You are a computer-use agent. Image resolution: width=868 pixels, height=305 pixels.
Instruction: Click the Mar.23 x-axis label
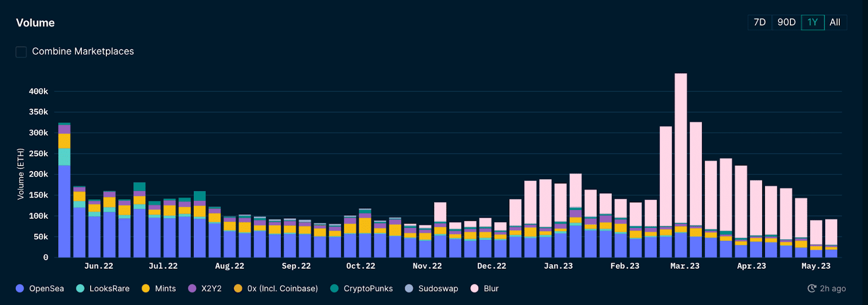pos(685,266)
